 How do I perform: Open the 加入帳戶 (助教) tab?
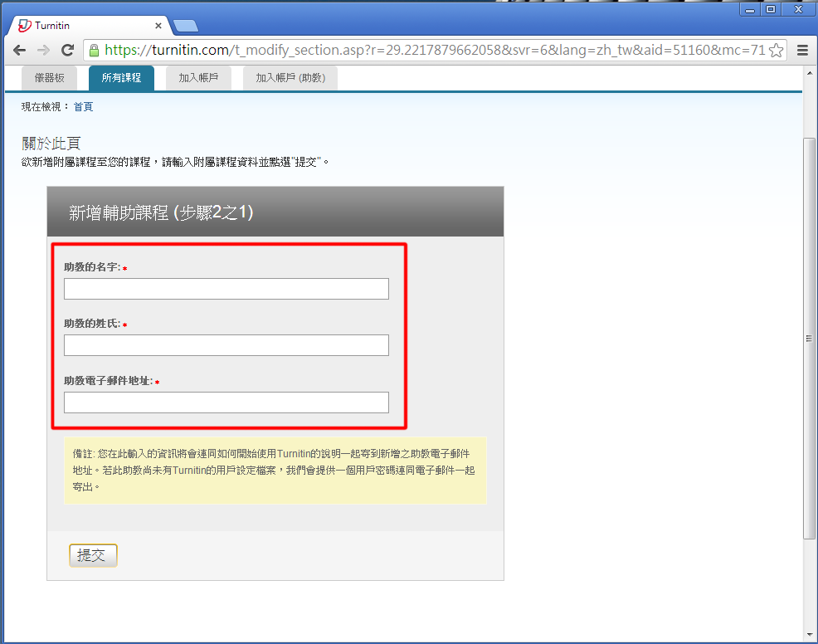click(290, 78)
